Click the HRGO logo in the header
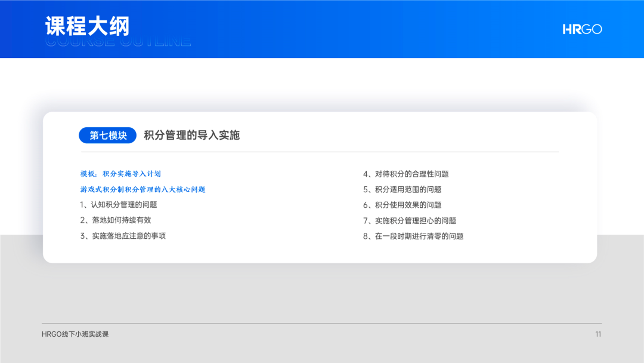Viewport: 644px width, 363px height. (582, 29)
